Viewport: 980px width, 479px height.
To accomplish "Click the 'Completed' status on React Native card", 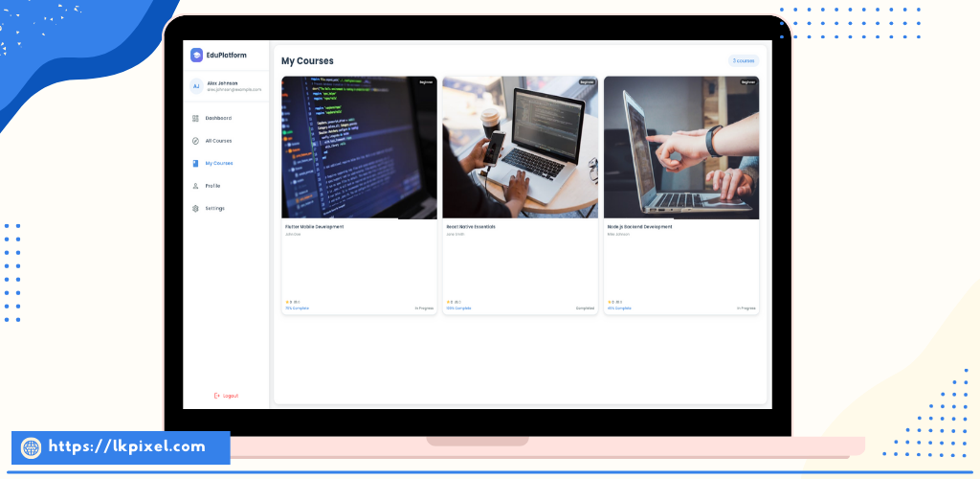I will click(x=585, y=308).
